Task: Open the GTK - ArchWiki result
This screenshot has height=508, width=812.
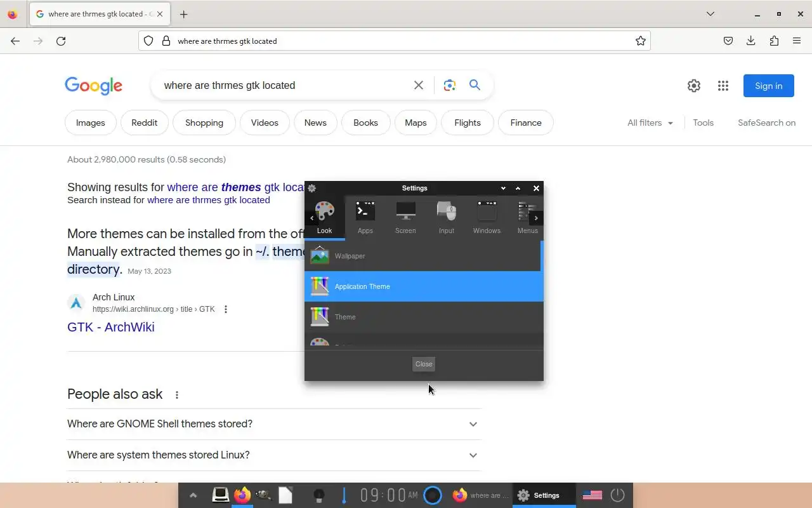Action: coord(111,327)
